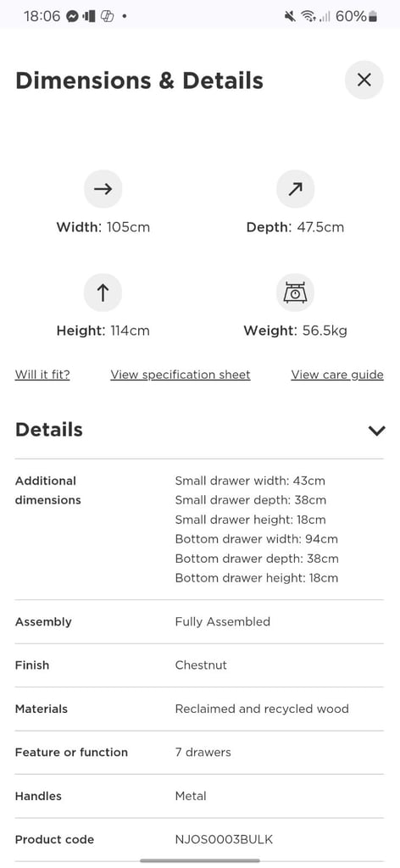Close the Dimensions & Details panel
400x868 pixels.
coord(364,81)
